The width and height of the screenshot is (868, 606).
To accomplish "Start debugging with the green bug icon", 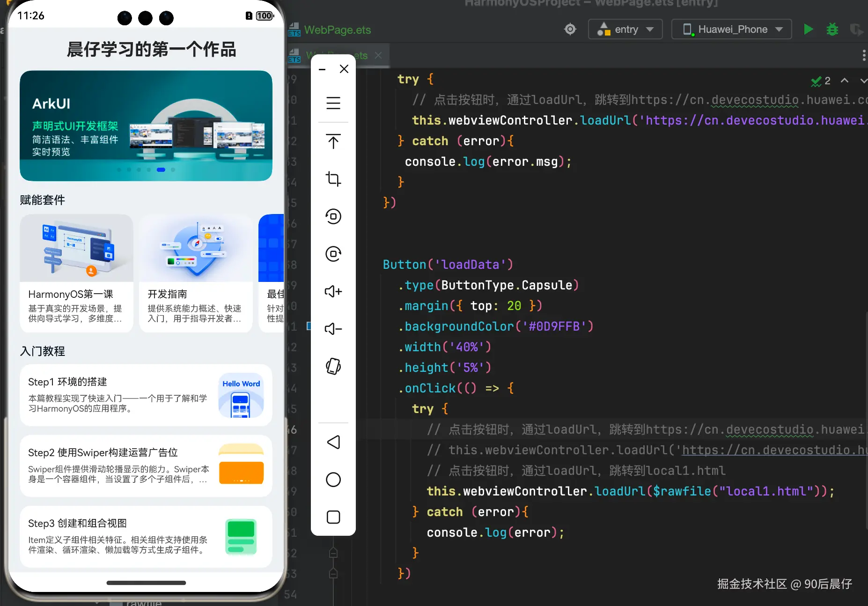I will [x=832, y=30].
